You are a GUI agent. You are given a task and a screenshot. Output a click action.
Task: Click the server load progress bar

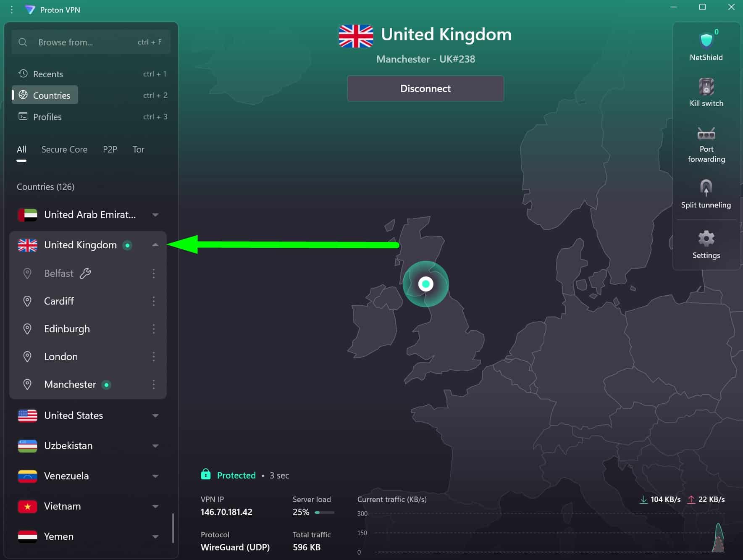(324, 512)
